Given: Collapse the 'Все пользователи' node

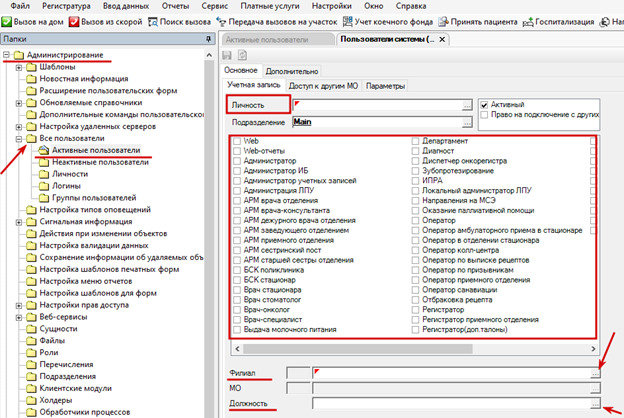Looking at the screenshot, I should tap(19, 139).
